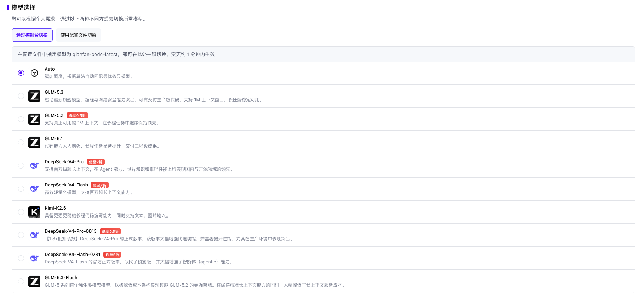Select the GLM-5.3 radio button
Image resolution: width=644 pixels, height=296 pixels.
[x=21, y=96]
